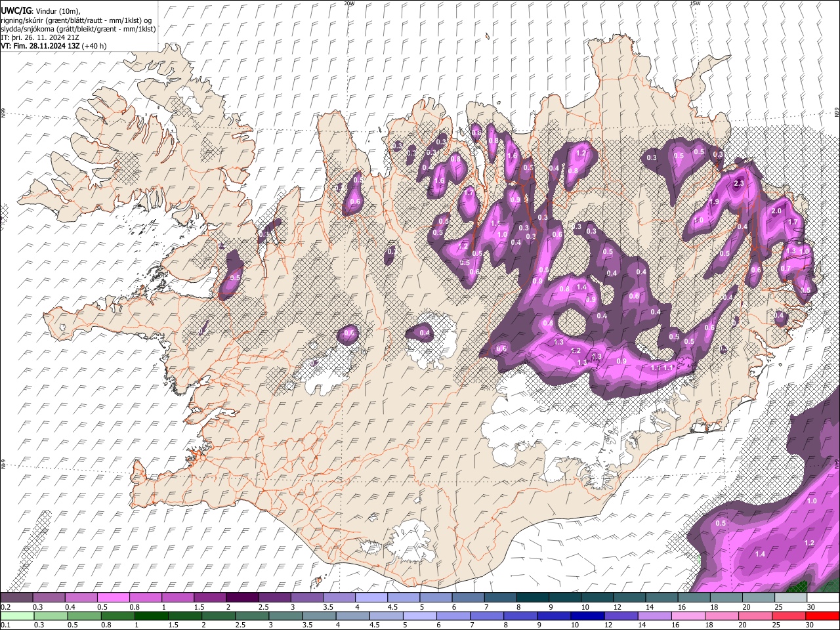The width and height of the screenshot is (840, 630).
Task: Click the bright pink 0.5 swatch in upper legend row
Action: 113,597
